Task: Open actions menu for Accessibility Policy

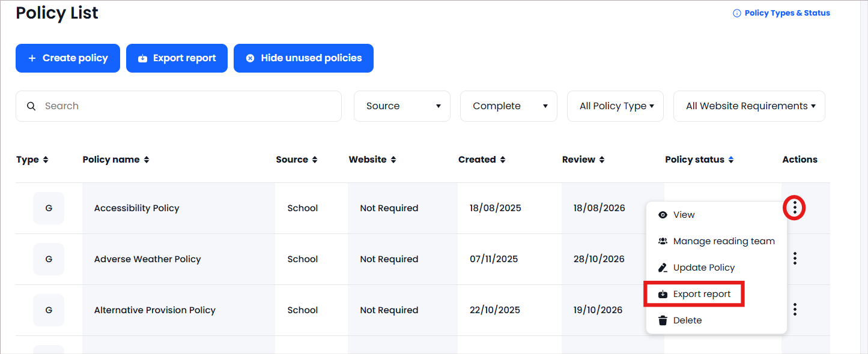Action: [x=795, y=208]
